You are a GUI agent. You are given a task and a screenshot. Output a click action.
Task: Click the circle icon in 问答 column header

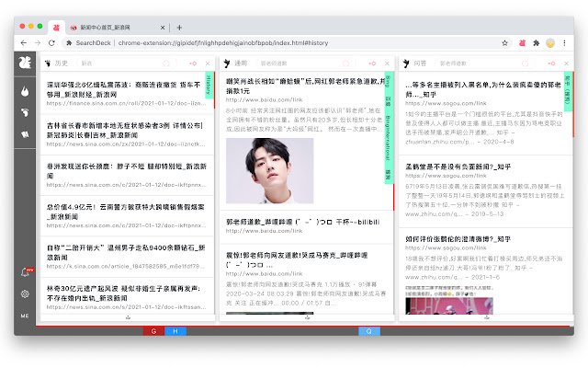[x=525, y=63]
